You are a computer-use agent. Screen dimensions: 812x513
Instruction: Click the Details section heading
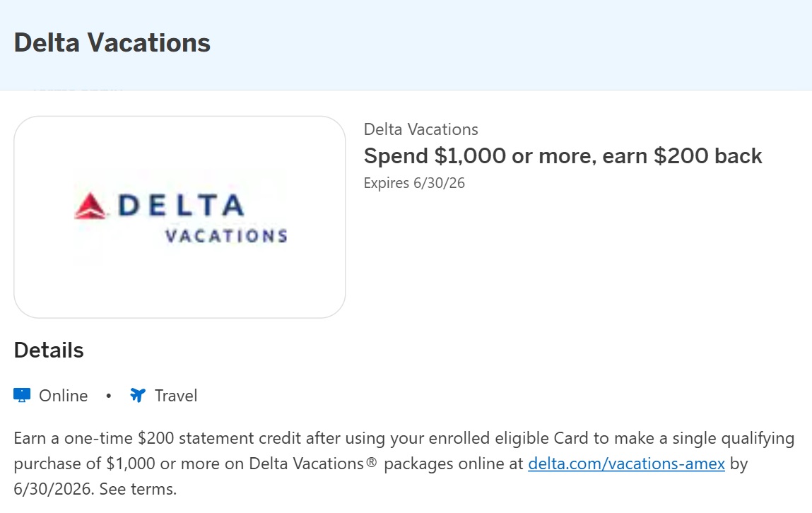coord(48,349)
